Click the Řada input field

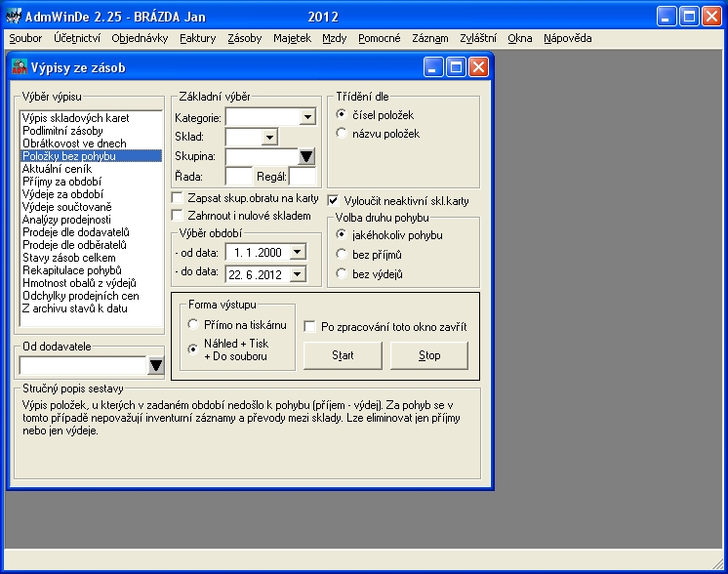(x=238, y=177)
